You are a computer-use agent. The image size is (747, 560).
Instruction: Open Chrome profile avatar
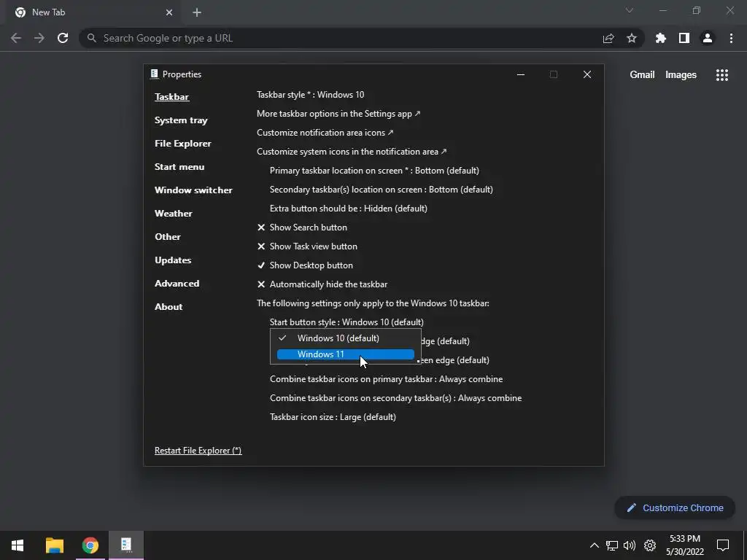[x=708, y=38]
